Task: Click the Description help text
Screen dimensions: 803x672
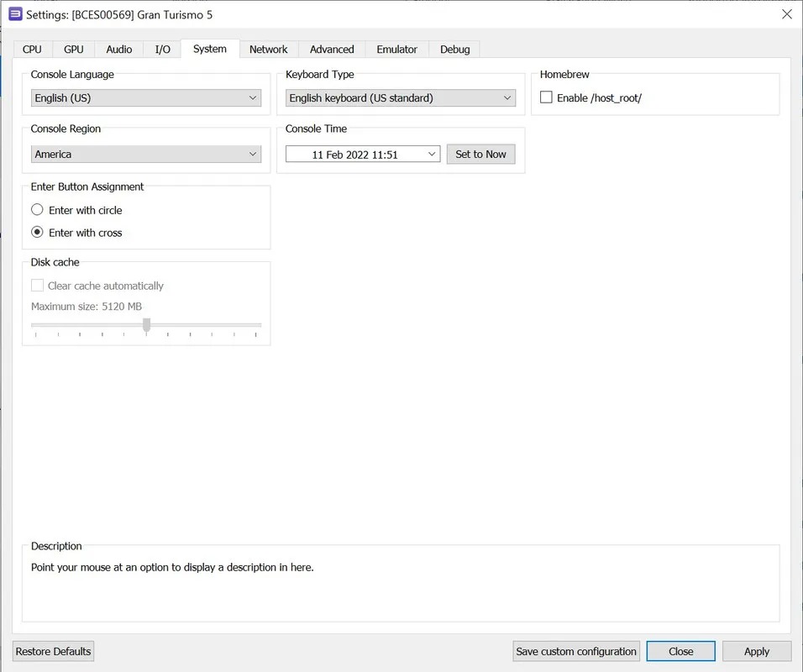Action: [172, 567]
